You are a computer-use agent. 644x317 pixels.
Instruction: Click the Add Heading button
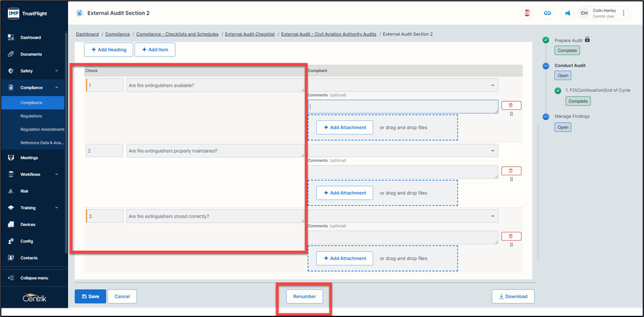point(109,50)
